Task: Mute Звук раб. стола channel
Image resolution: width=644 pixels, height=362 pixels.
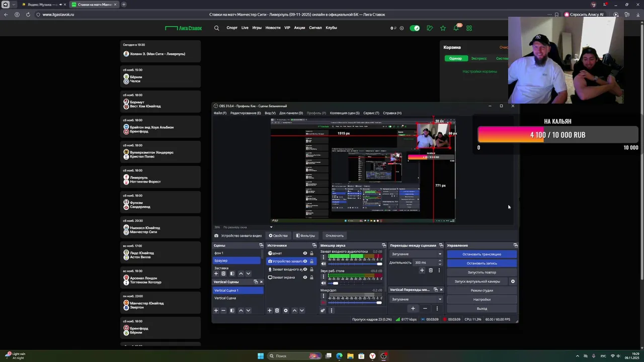Action: point(324,283)
